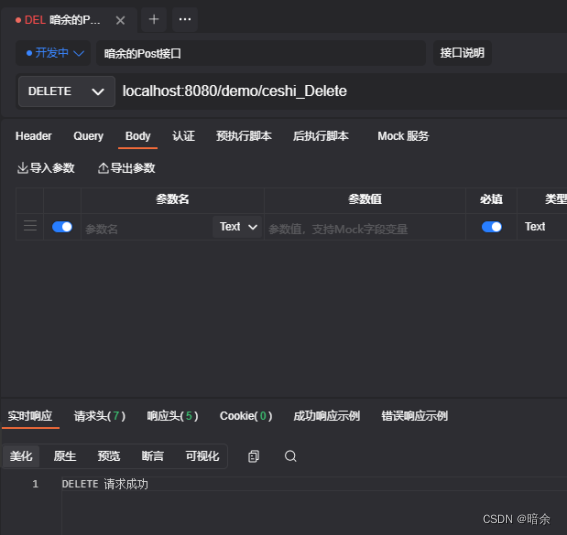Open the 错误响应示例 tab
The width and height of the screenshot is (567, 535).
pyautogui.click(x=414, y=416)
